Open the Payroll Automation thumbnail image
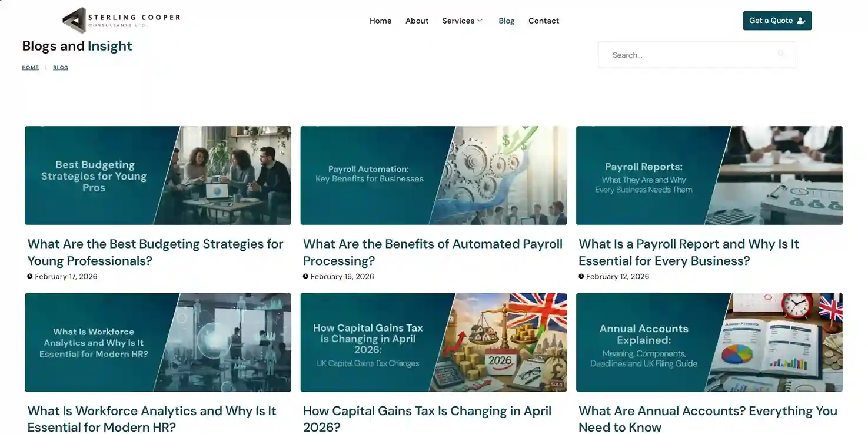Viewport: 868px width, 434px height. coord(433,175)
